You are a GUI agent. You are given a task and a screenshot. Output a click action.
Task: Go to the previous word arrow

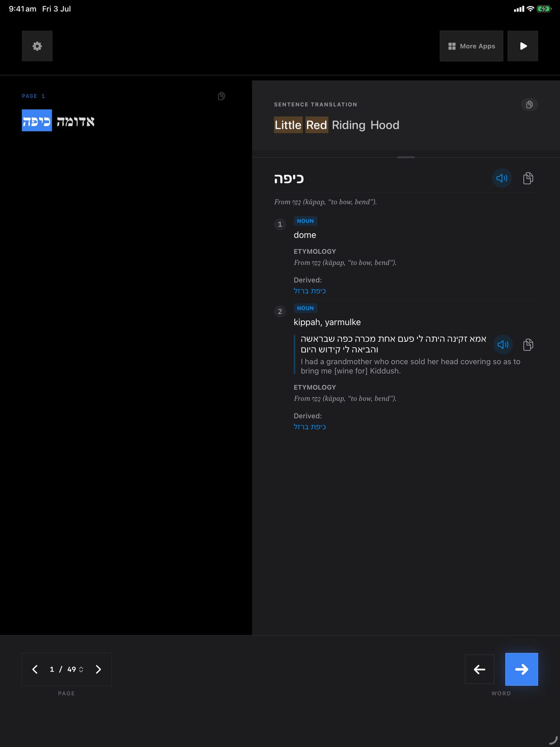pyautogui.click(x=479, y=669)
